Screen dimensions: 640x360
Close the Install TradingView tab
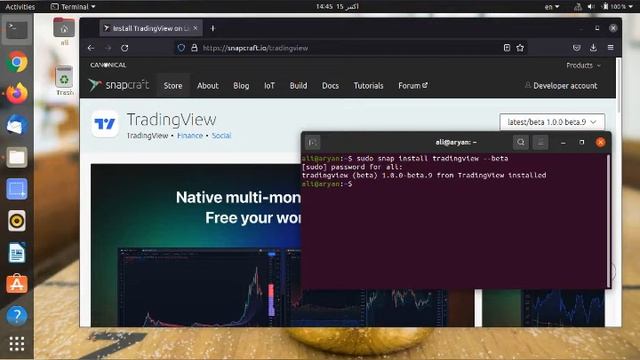[196, 28]
